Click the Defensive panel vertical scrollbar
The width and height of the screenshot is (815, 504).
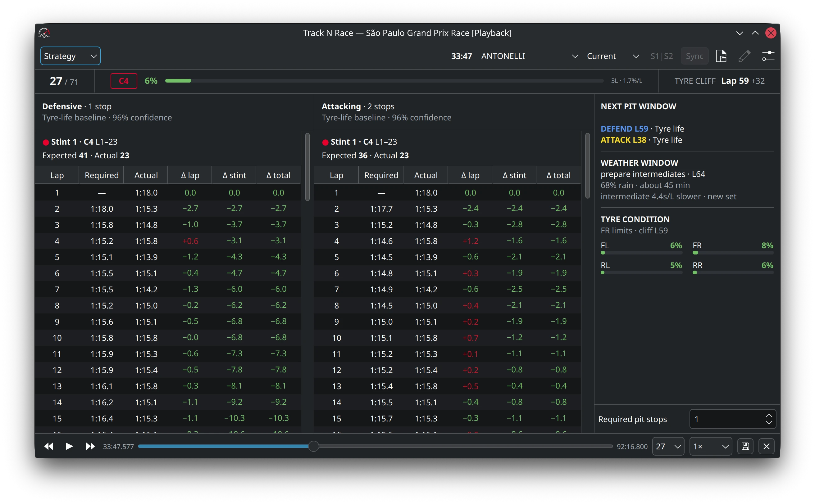pos(307,167)
